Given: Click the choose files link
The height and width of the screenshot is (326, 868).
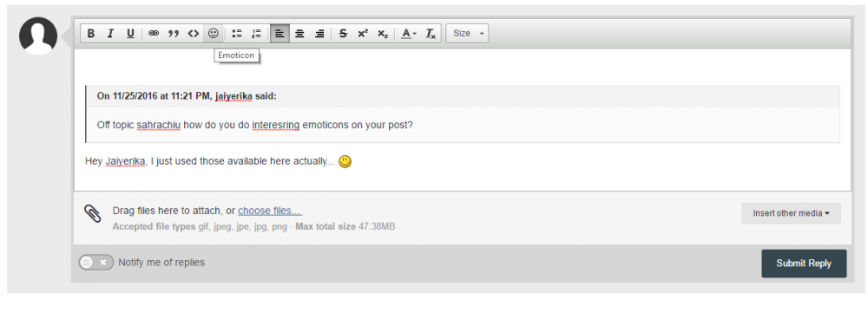Looking at the screenshot, I should click(270, 211).
